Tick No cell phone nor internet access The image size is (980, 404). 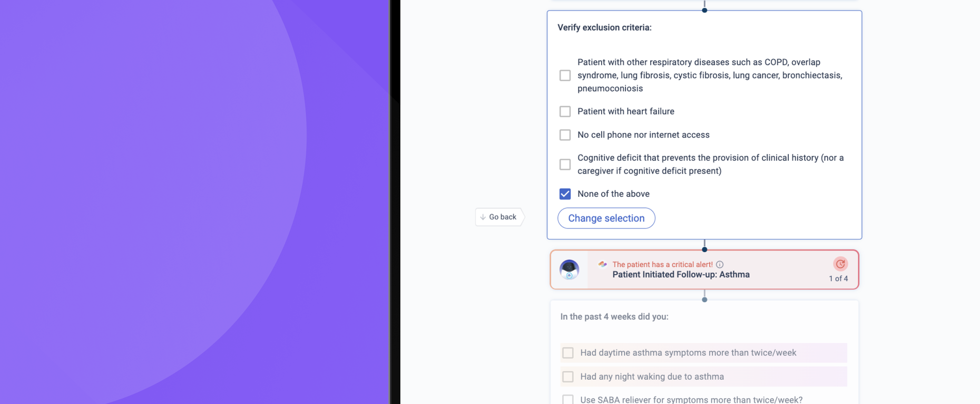[565, 135]
